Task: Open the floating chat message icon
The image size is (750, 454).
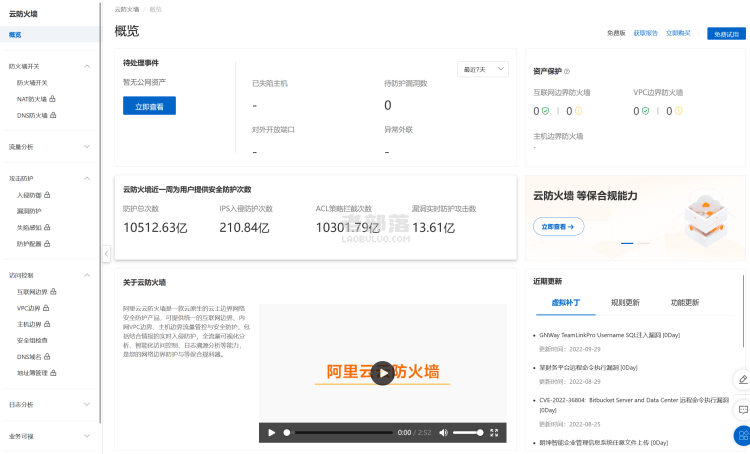Action: pyautogui.click(x=743, y=410)
